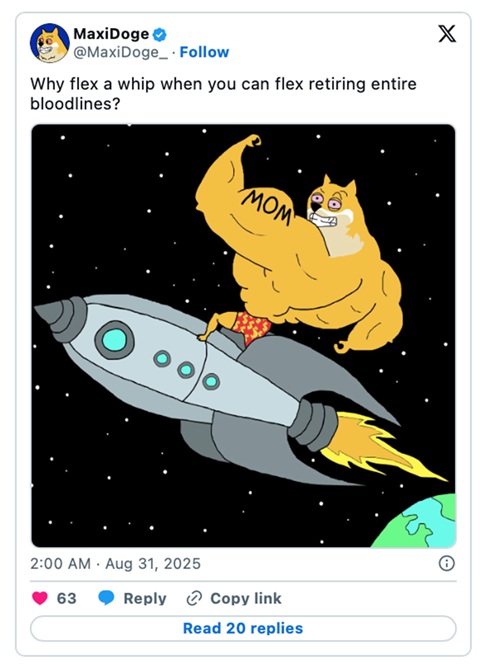Screen dimensions: 485x670
Task: Click the 63 likes count
Action: pyautogui.click(x=67, y=598)
